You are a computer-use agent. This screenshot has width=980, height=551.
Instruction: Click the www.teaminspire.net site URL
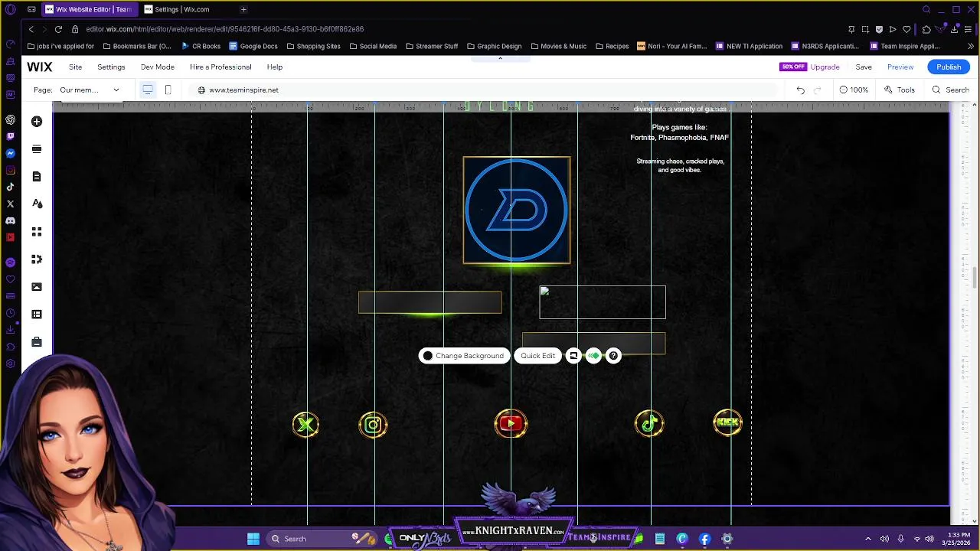coord(243,90)
